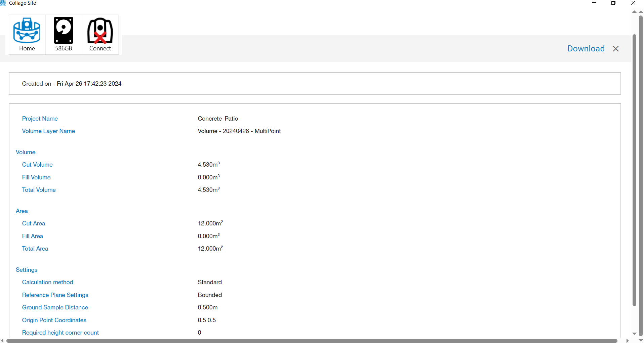Image resolution: width=644 pixels, height=343 pixels.
Task: Click the Reference Plane Settings label
Action: (x=55, y=295)
